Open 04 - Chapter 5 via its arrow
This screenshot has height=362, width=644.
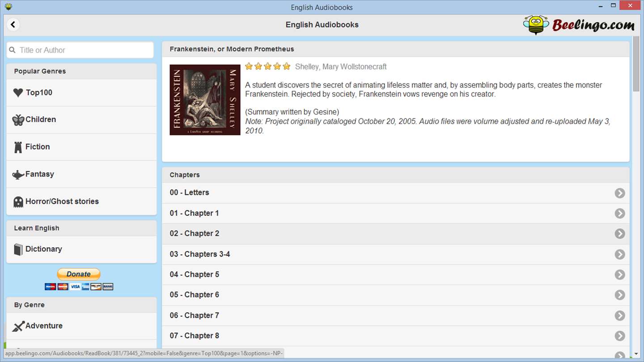click(x=619, y=275)
